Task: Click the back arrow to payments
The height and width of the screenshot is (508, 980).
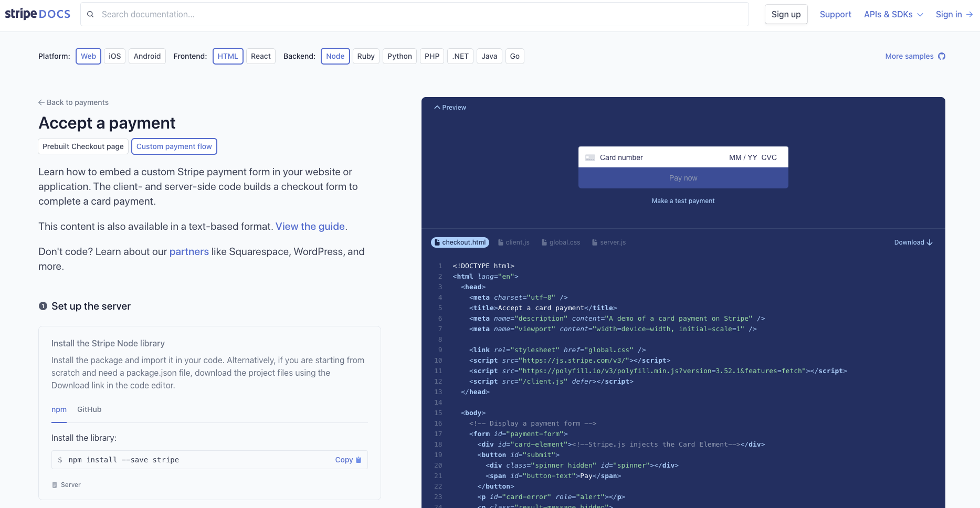Action: 41,102
